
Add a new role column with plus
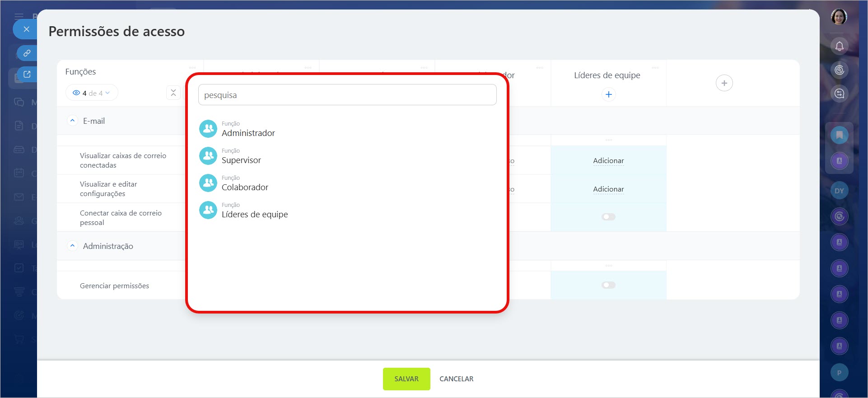point(724,83)
